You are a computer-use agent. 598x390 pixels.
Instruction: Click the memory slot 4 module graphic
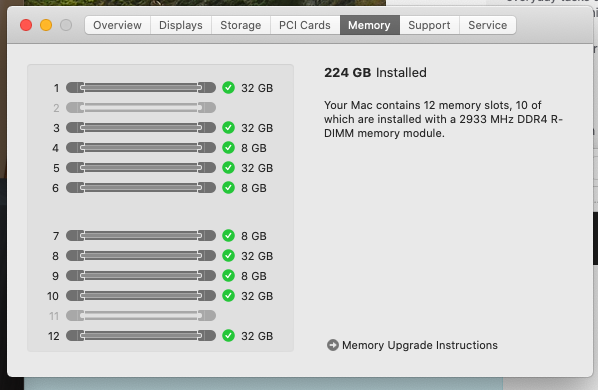(x=141, y=148)
